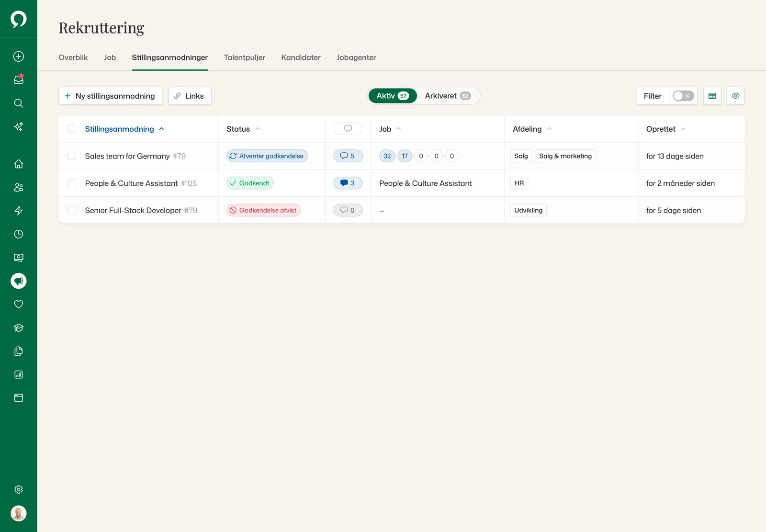Check the Senior Full-Stack Developer row checkbox
The height and width of the screenshot is (532, 766).
click(72, 210)
